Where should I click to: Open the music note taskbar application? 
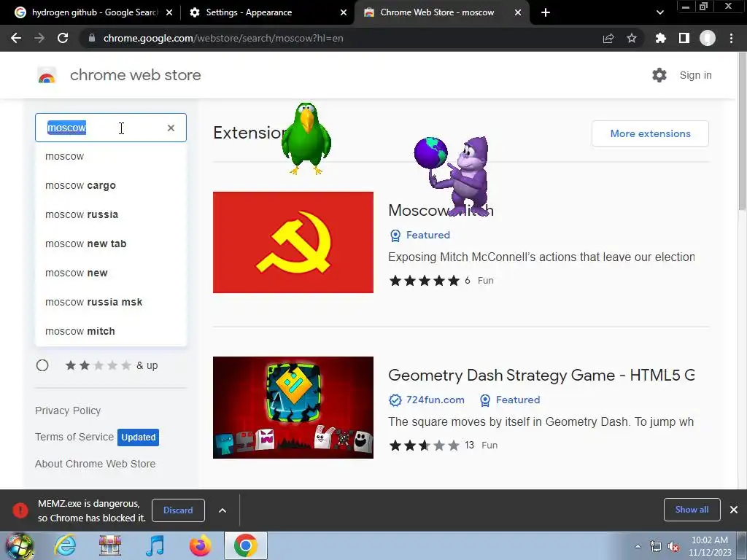click(x=155, y=545)
